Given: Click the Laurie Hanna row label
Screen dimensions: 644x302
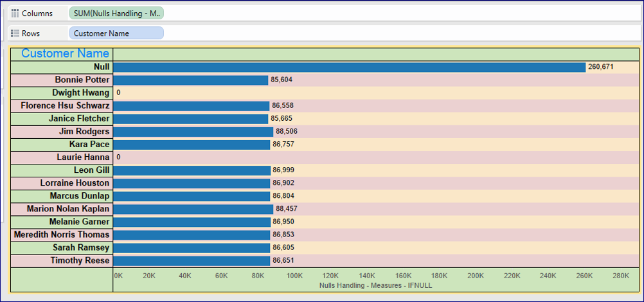Looking at the screenshot, I should 83,157.
